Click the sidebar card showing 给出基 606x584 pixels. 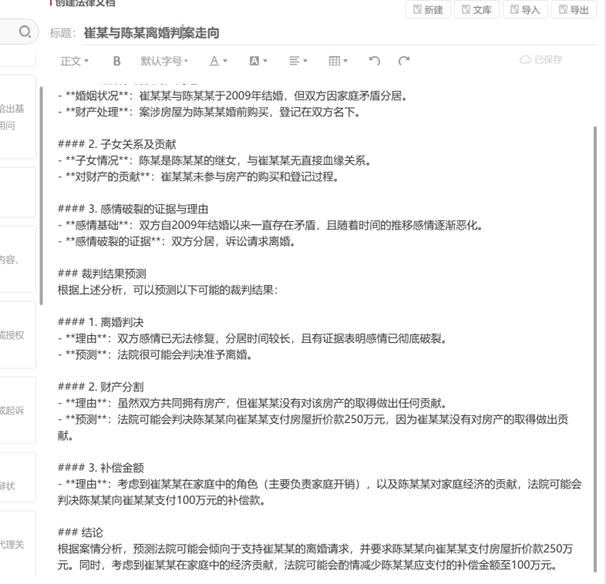pos(17,117)
